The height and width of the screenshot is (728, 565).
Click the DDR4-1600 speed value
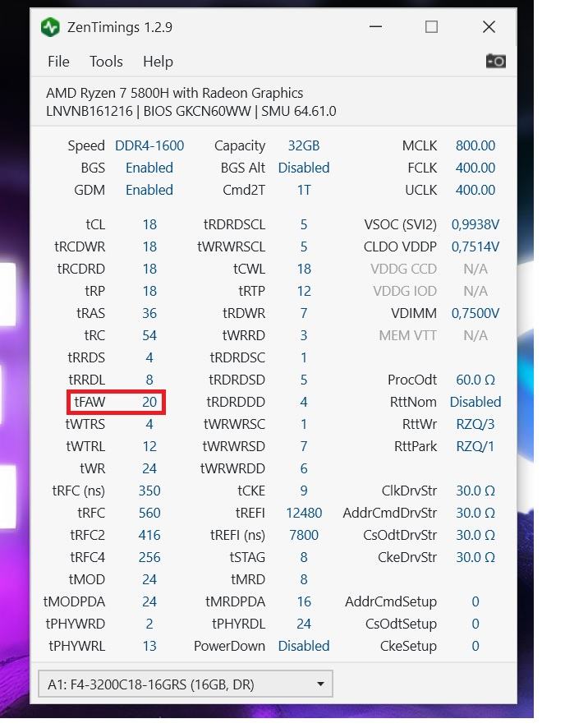tap(149, 145)
